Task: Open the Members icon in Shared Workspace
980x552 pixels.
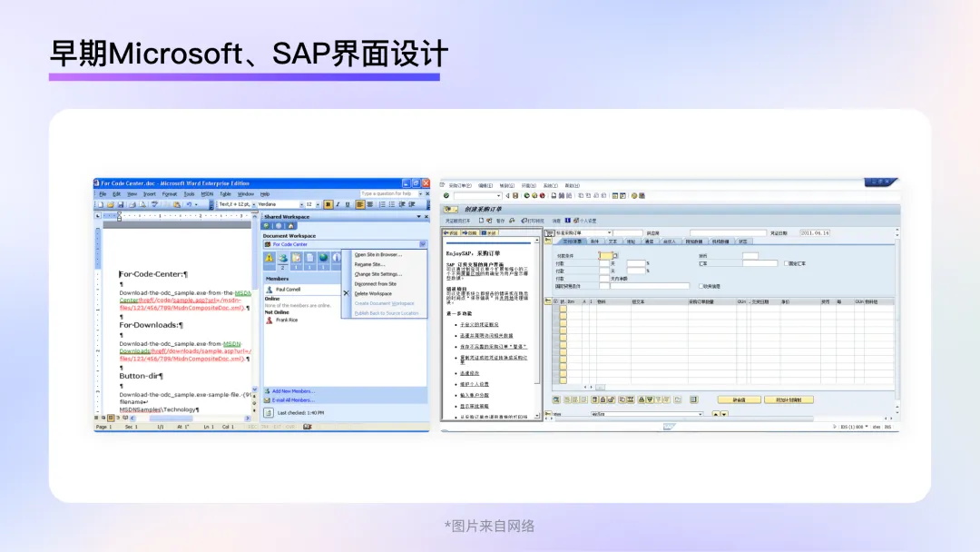Action: click(282, 259)
